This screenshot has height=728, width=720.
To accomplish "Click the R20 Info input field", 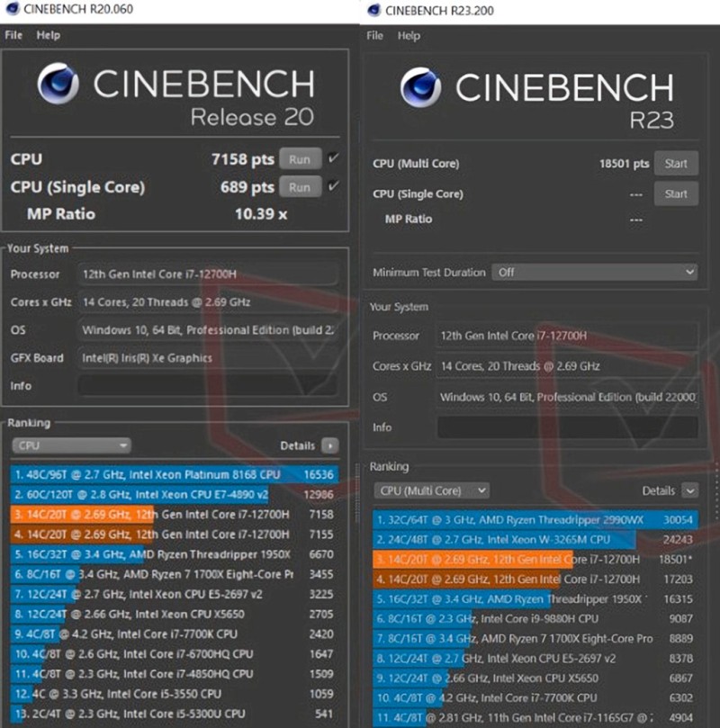I will pos(208,386).
